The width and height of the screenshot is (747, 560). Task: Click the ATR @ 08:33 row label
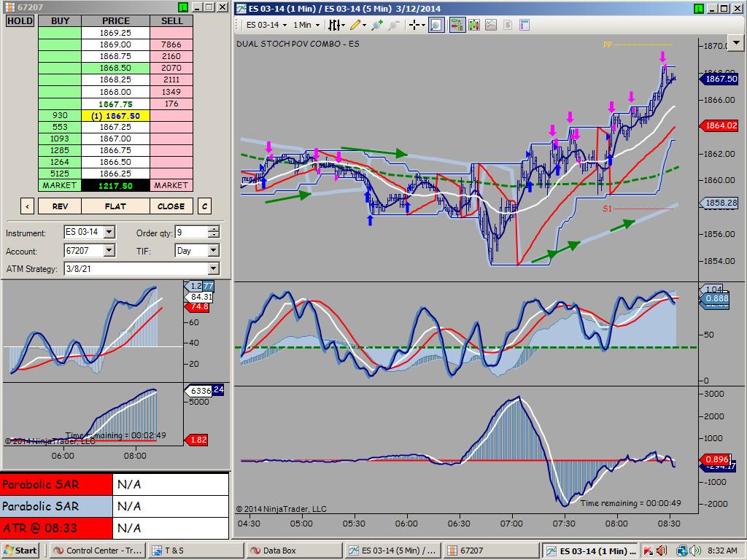[x=56, y=528]
